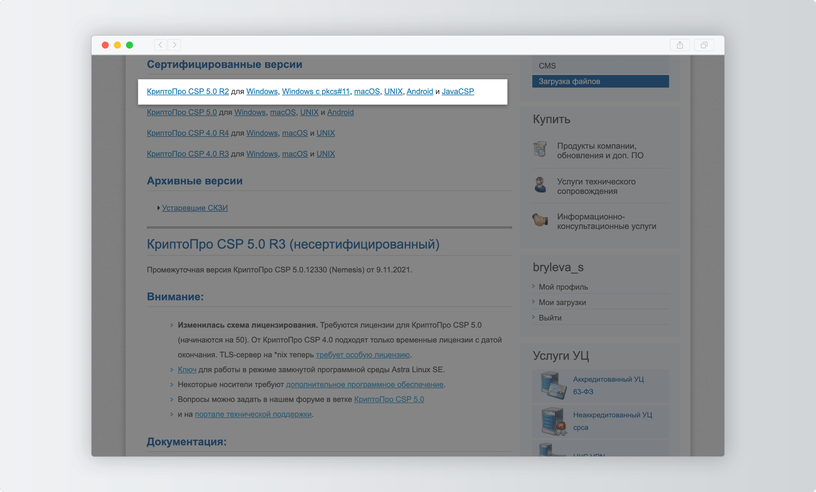Click the tabs overview icon
This screenshot has width=816, height=492.
pyautogui.click(x=704, y=45)
